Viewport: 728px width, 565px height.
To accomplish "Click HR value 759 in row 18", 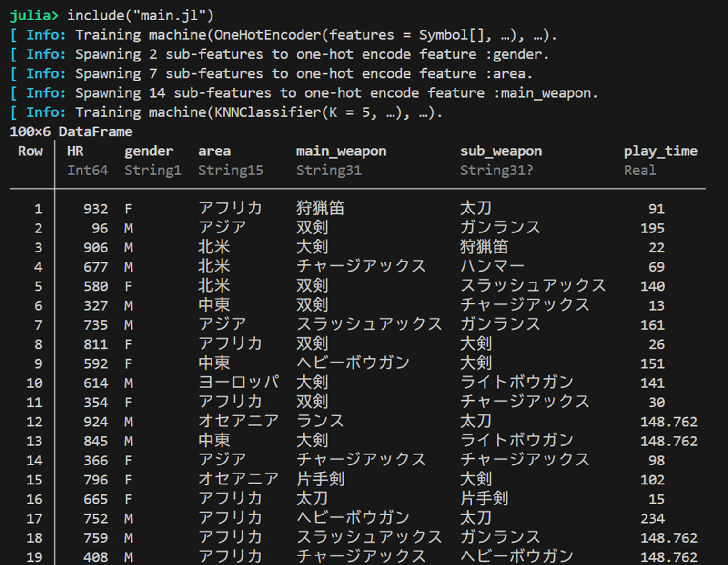I will pos(96,538).
